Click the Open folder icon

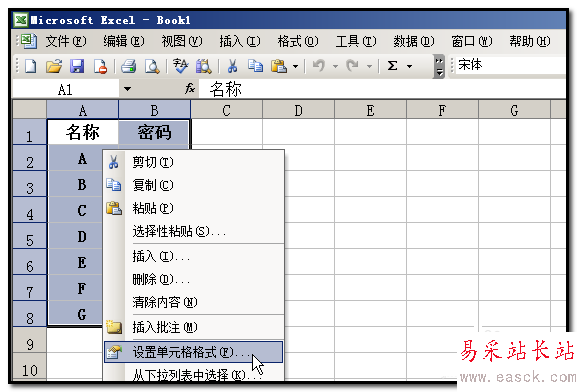coord(54,67)
